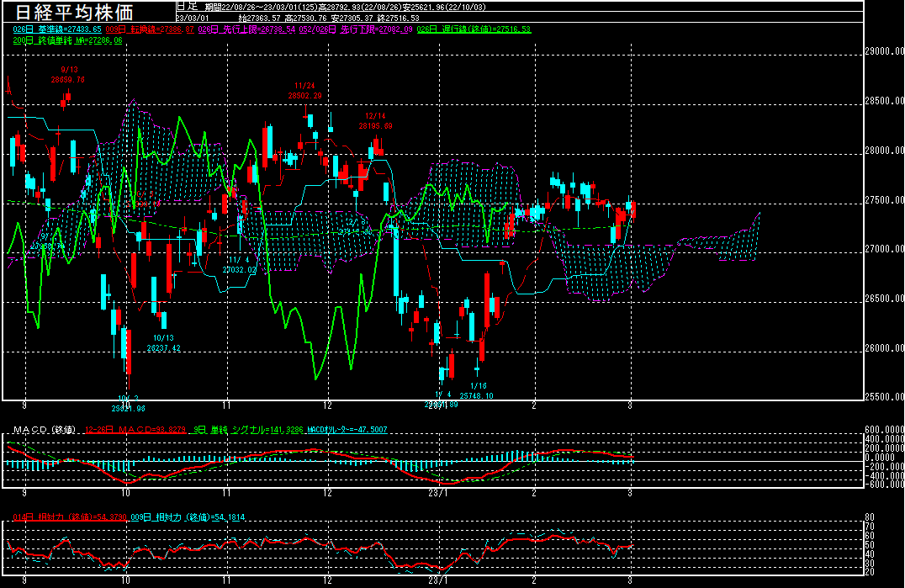905x588 pixels.
Task: Click the 10/13 26237.42 low annotation
Action: tap(163, 343)
